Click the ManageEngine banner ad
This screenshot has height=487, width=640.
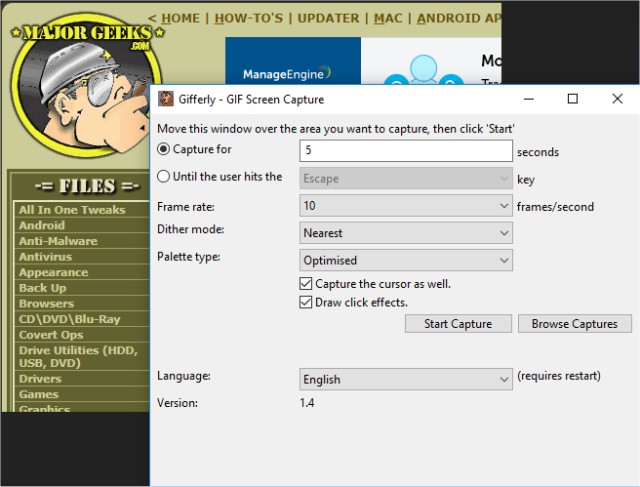tap(293, 61)
